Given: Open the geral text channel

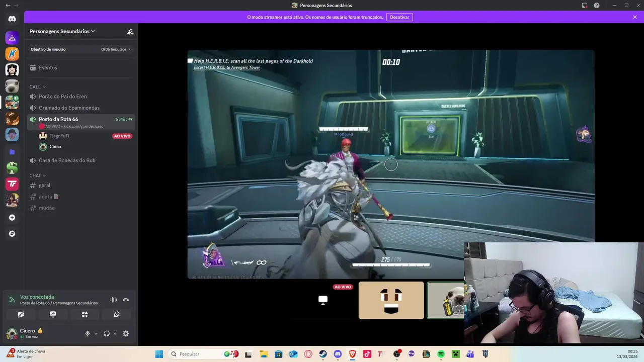Looking at the screenshot, I should 80,185.
